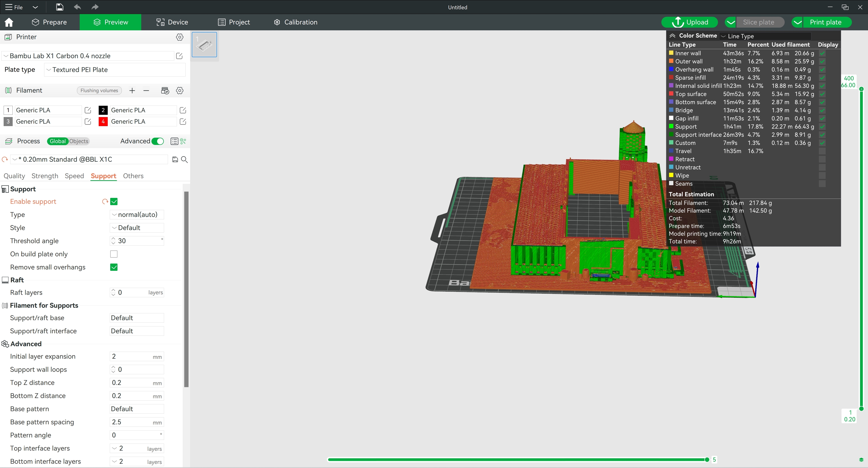Click the Print plate button
868x468 pixels.
click(825, 22)
